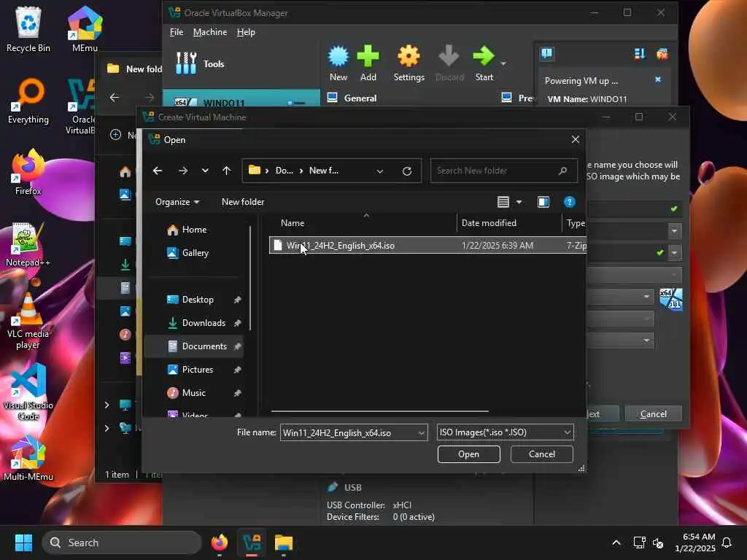The image size is (747, 560).
Task: Open the Organize dropdown menu
Action: coord(177,202)
